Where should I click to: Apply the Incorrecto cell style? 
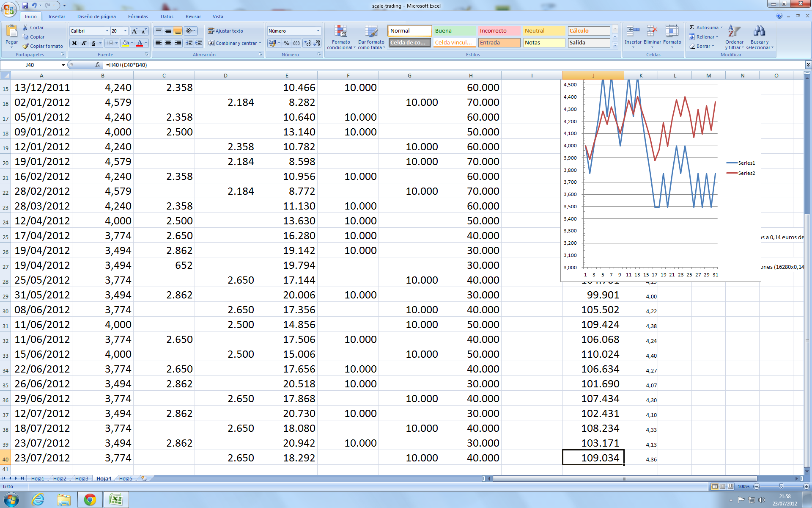[x=499, y=31]
